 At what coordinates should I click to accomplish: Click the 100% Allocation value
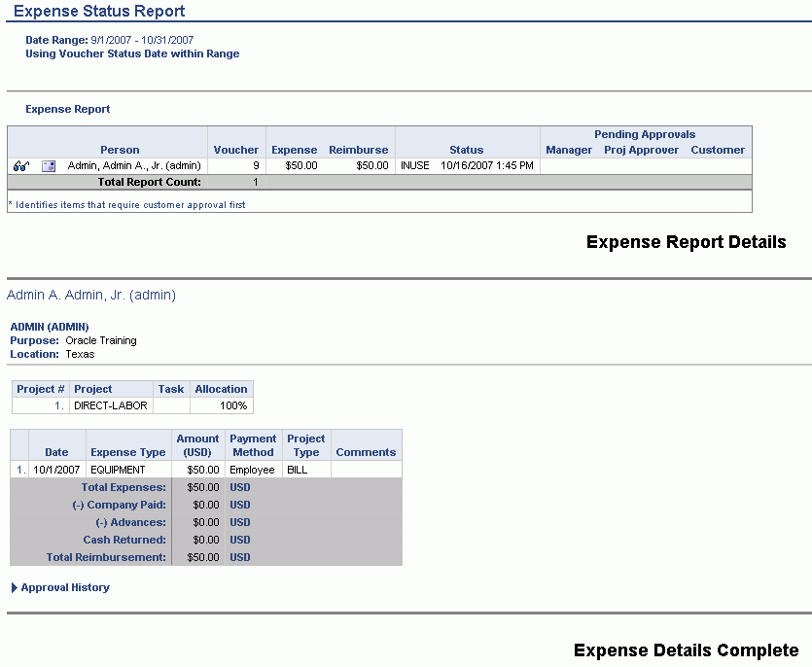point(228,405)
